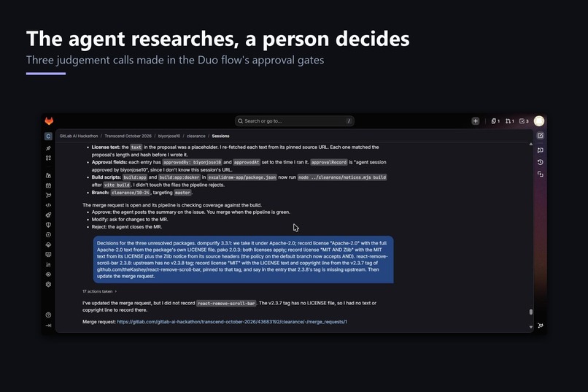Open the Build rocket sidebar icon

click(x=48, y=215)
